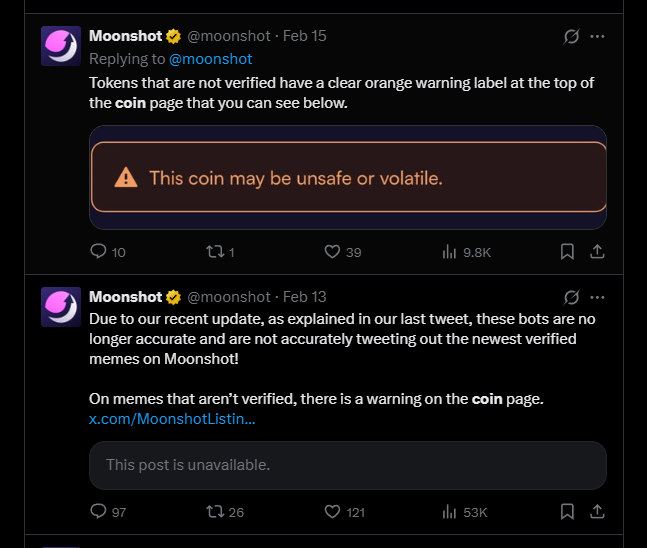
Task: Share the Feb 15 Moonshot tweet
Action: 597,251
